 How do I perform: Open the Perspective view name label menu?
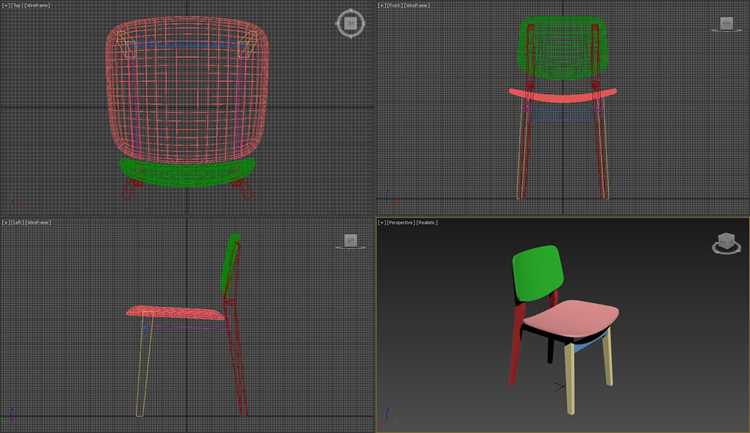coord(400,222)
